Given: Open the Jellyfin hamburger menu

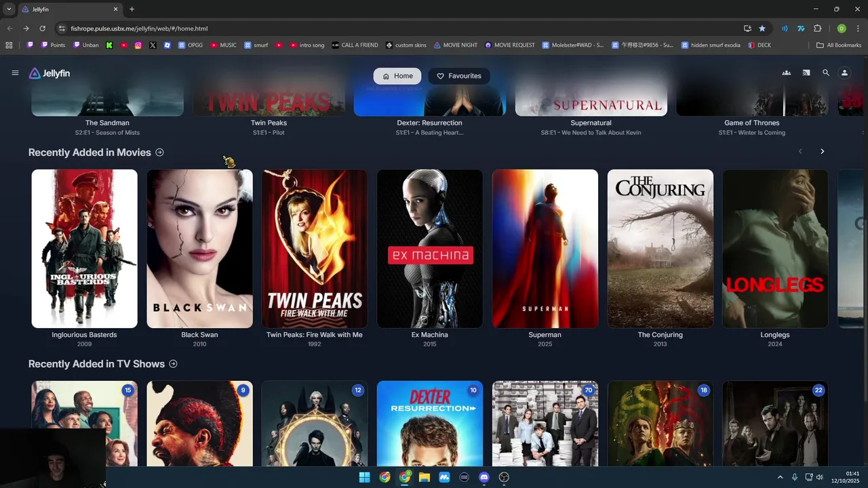Looking at the screenshot, I should (x=15, y=73).
